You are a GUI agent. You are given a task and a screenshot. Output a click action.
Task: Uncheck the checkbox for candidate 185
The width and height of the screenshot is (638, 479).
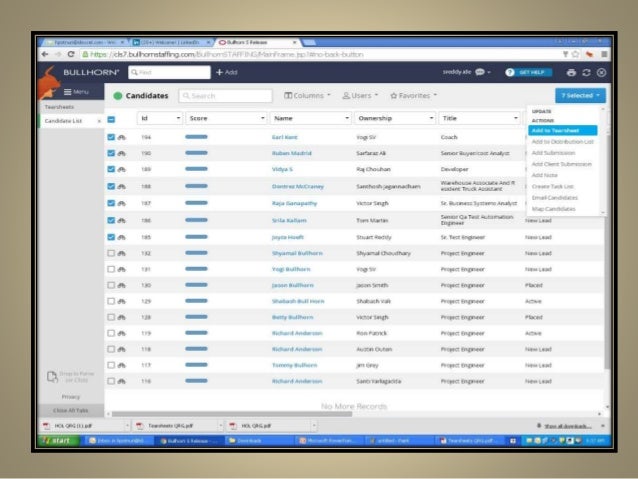pyautogui.click(x=111, y=236)
